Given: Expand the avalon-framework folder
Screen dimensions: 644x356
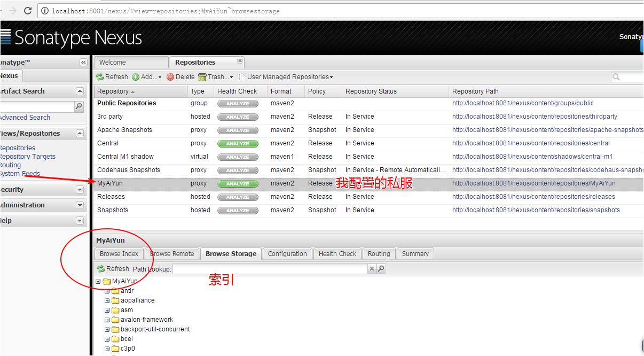Looking at the screenshot, I should click(x=107, y=320).
